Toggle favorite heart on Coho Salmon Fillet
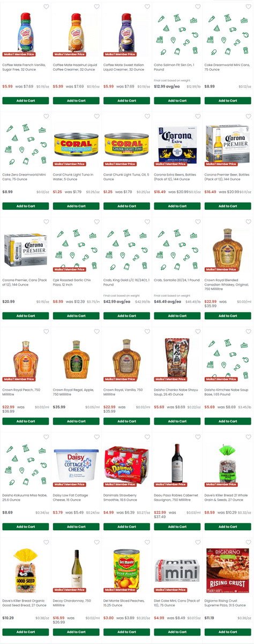The height and width of the screenshot is (644, 254). click(197, 7)
